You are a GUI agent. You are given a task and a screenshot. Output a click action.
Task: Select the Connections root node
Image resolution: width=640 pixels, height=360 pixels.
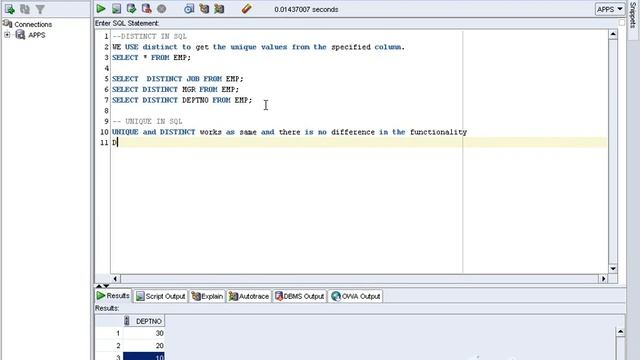33,24
